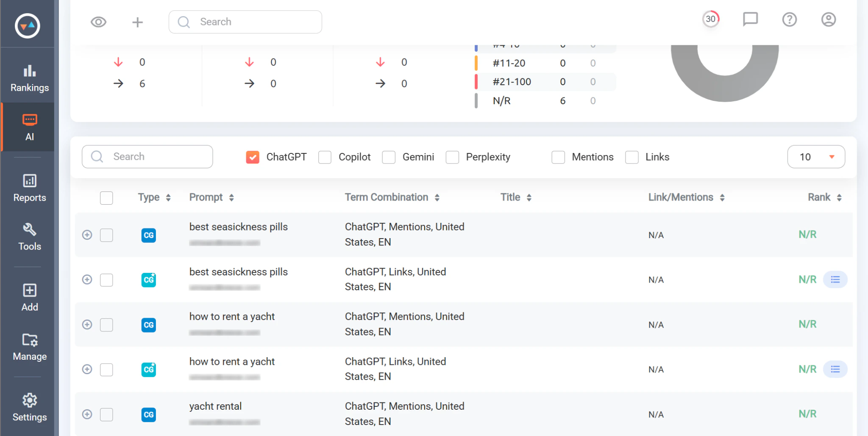Expand first best seasickness pills Mentions row

pyautogui.click(x=87, y=235)
